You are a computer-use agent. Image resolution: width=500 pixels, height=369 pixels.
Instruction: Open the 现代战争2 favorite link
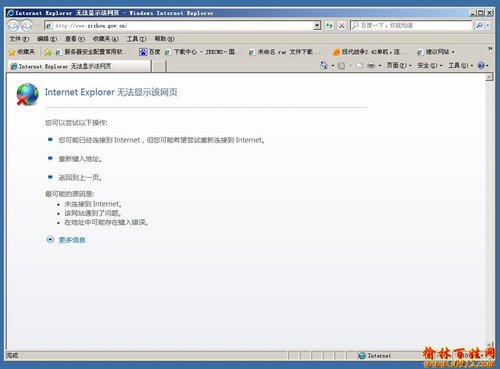pos(370,52)
